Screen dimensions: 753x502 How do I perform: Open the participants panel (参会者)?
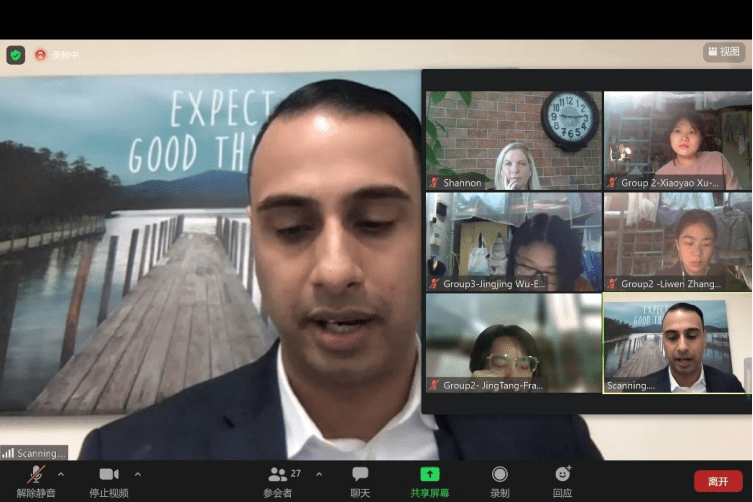point(278,474)
